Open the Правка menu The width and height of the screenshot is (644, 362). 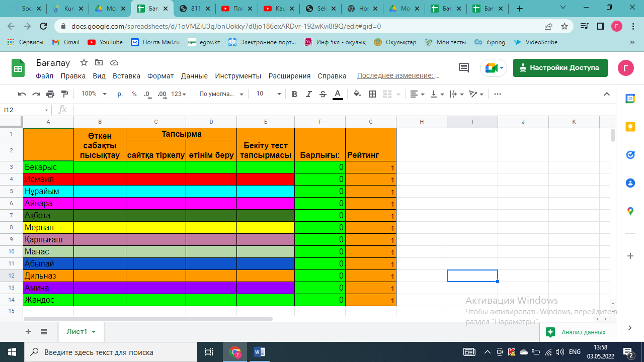pos(73,76)
